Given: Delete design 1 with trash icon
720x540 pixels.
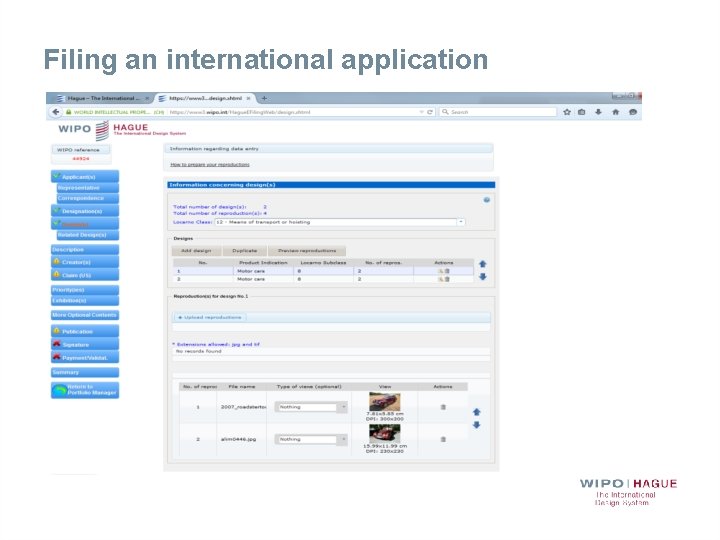Looking at the screenshot, I should tap(447, 271).
